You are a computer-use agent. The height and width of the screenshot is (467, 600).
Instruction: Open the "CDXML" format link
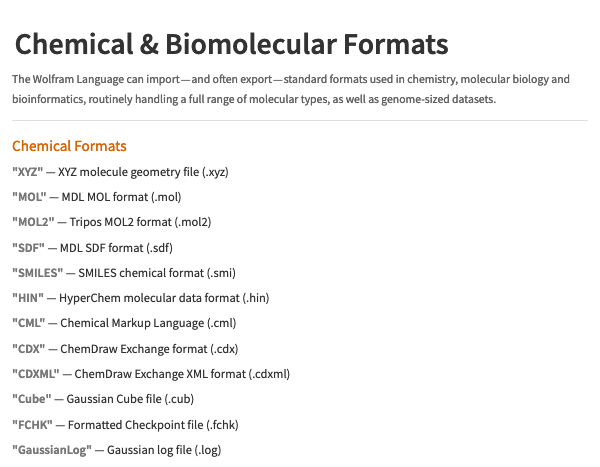(36, 374)
